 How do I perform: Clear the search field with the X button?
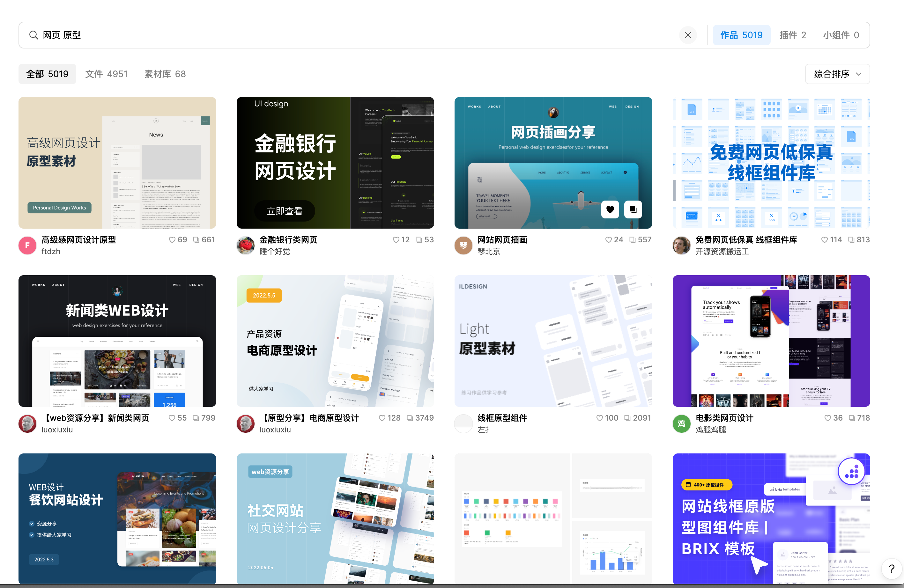[688, 35]
